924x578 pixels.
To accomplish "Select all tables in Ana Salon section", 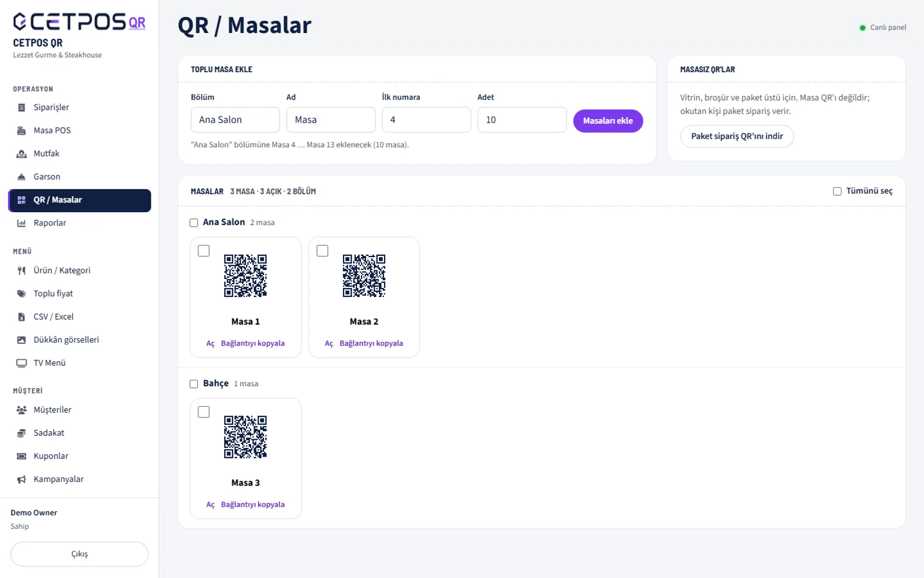I will click(x=193, y=223).
